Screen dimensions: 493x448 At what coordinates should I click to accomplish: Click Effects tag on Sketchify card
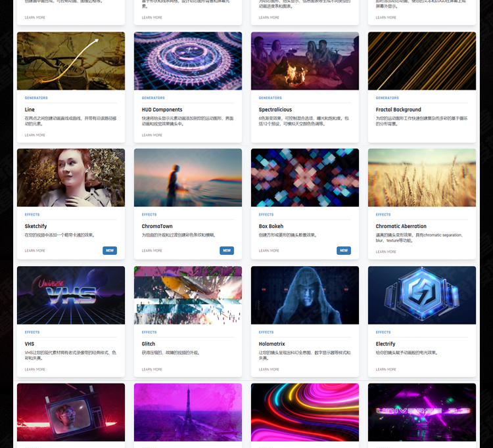pyautogui.click(x=32, y=215)
